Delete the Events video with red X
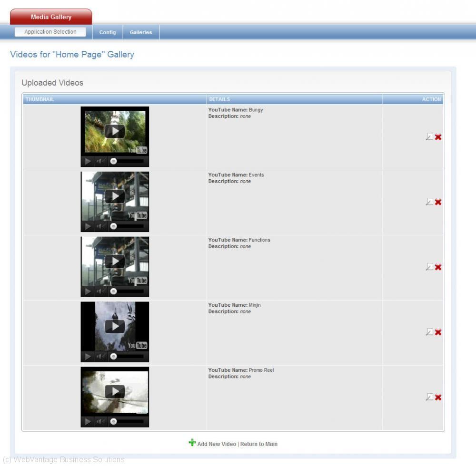Viewport: 476px width, 466px height. click(438, 202)
